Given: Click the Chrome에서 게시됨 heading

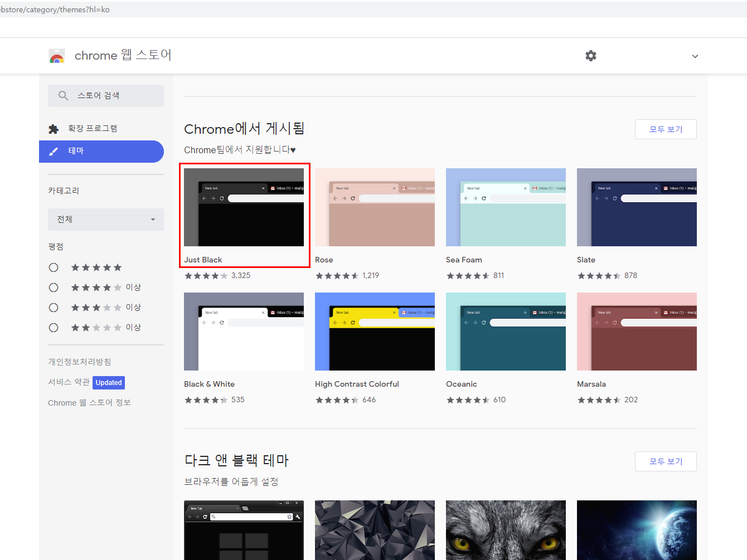Looking at the screenshot, I should [244, 129].
